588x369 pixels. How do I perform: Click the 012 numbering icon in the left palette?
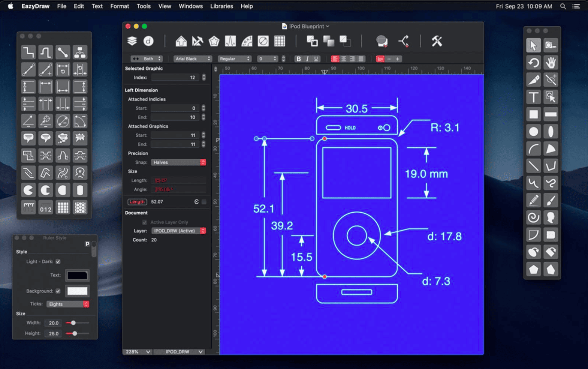[45, 207]
